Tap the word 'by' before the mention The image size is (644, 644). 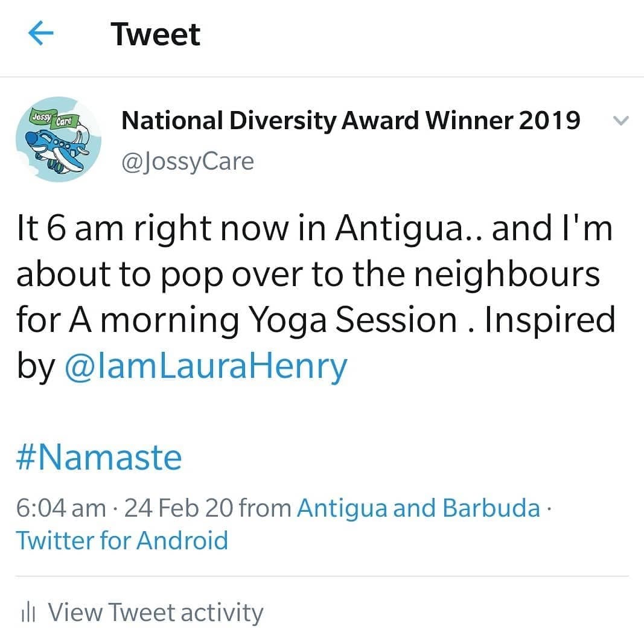(x=36, y=366)
